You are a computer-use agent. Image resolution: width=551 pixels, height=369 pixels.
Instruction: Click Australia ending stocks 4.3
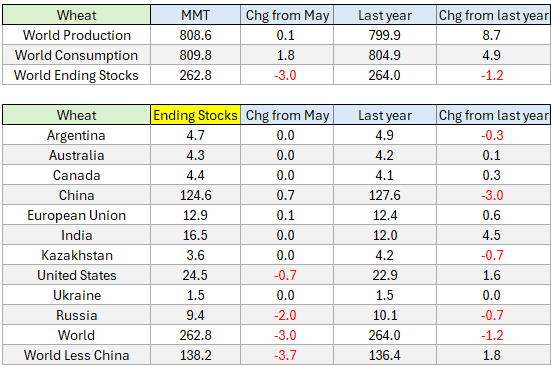pyautogui.click(x=195, y=155)
